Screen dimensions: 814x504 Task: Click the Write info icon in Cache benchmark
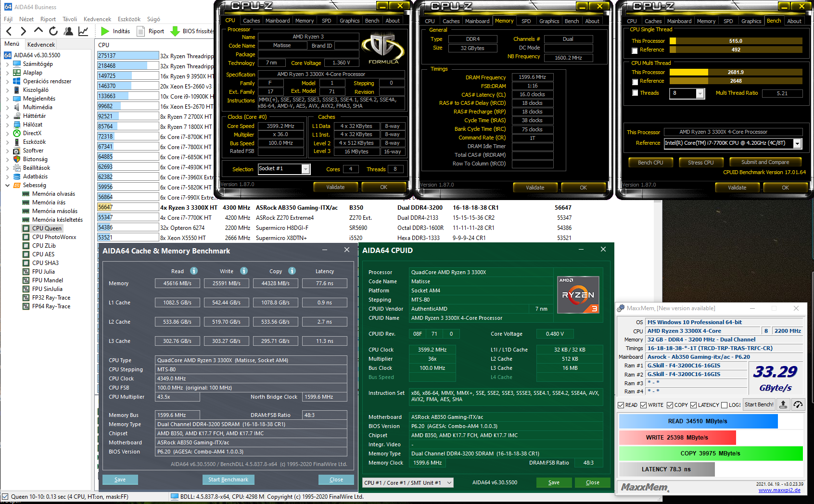[244, 271]
